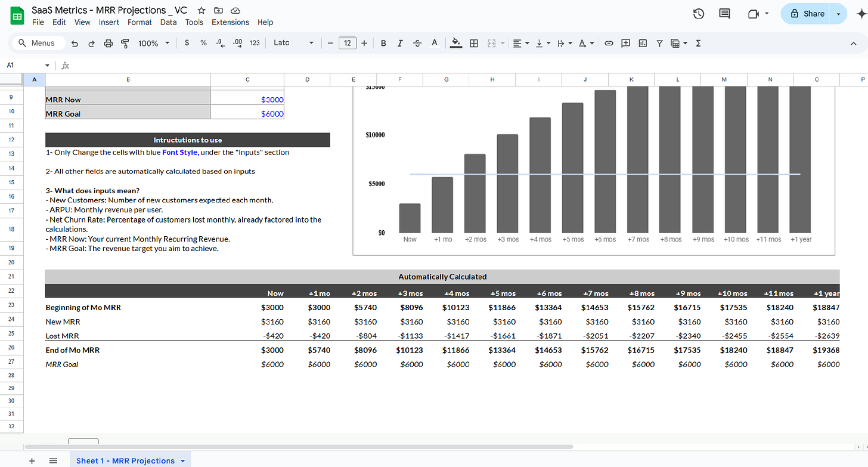Decrease font size with minus button

(330, 43)
